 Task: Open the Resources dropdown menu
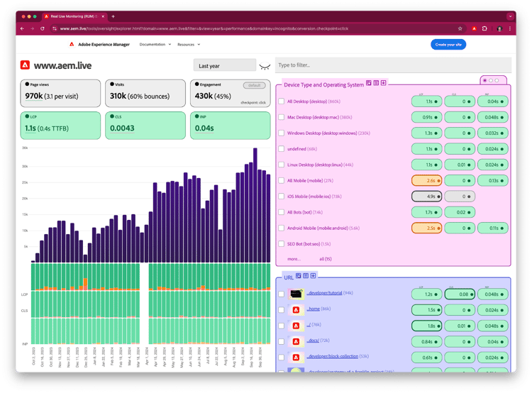click(189, 45)
